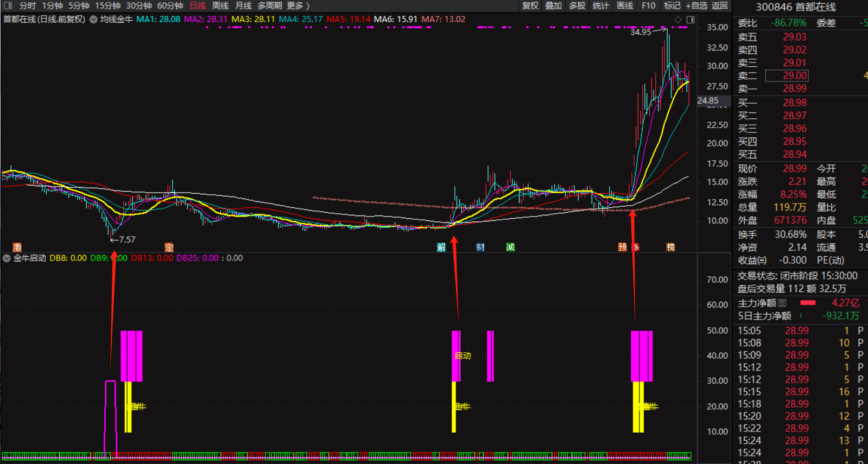The height and width of the screenshot is (464, 868).
Task: Click the 减 shareholding reduction marker
Action: 510,247
